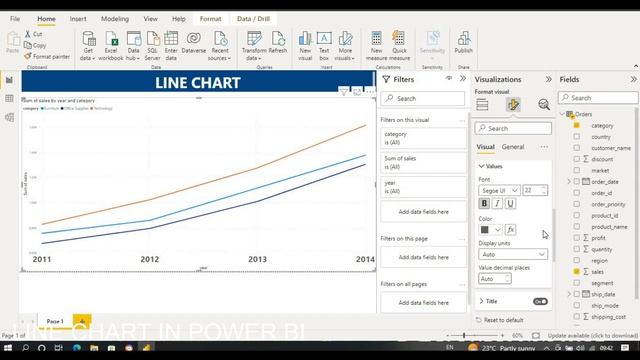Toggle Italic font formatting

tap(497, 203)
